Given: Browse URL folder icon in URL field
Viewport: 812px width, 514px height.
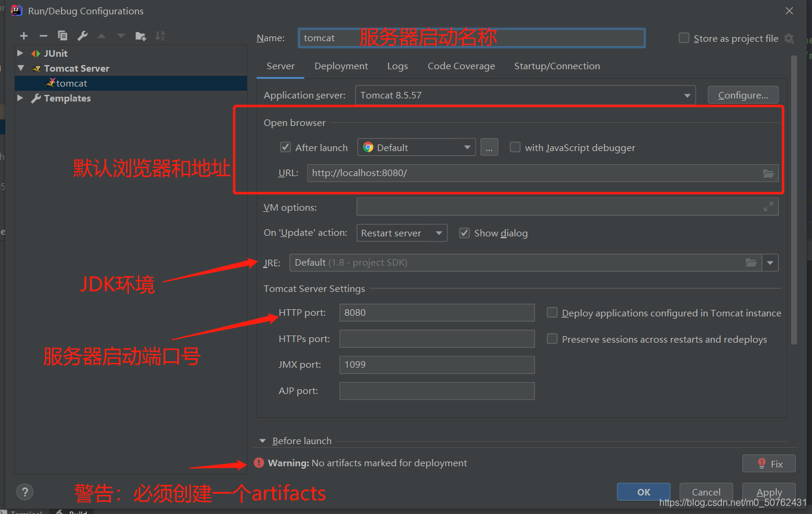Looking at the screenshot, I should coord(769,173).
